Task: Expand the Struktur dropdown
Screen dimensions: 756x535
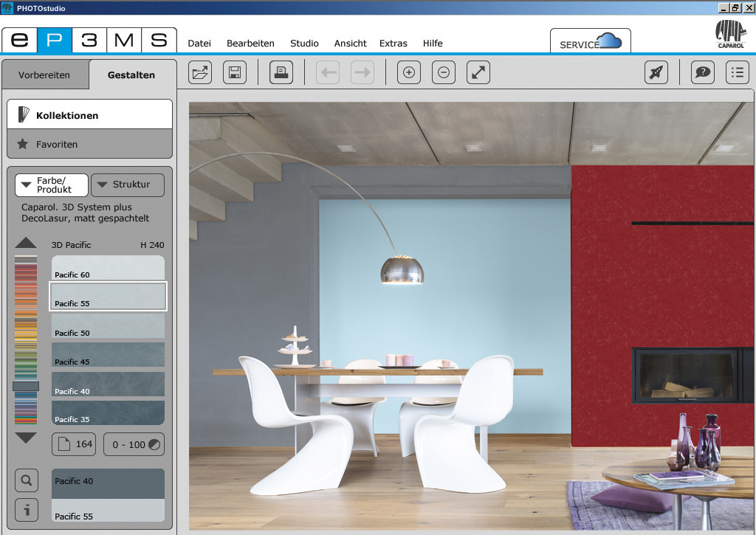Action: click(x=127, y=185)
